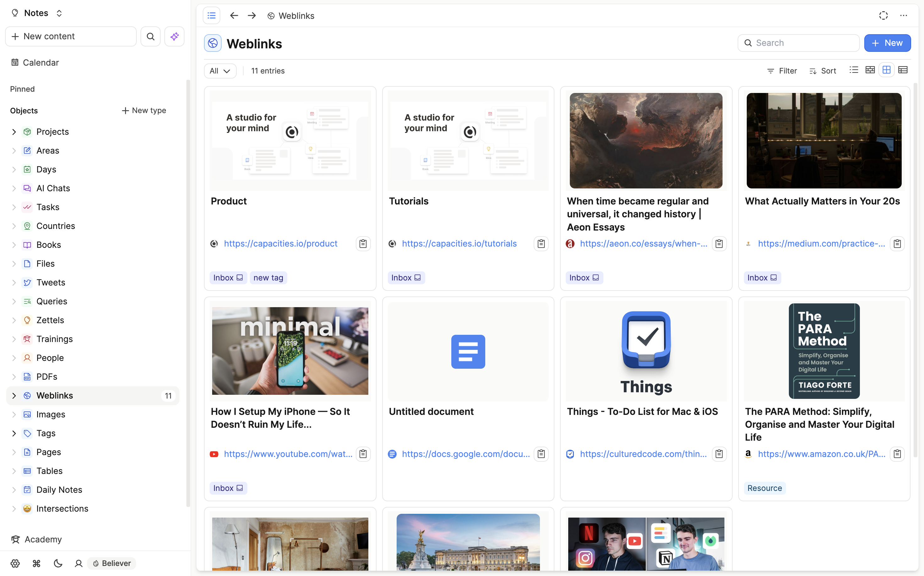Click the Weblinks globe icon beside title
Viewport: 924px width, 576px height.
pyautogui.click(x=213, y=43)
